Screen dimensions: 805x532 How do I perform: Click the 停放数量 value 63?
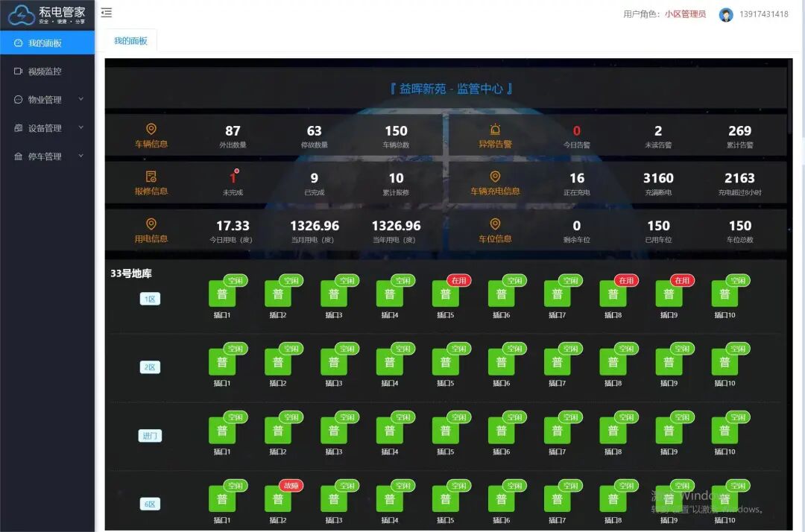coord(315,131)
